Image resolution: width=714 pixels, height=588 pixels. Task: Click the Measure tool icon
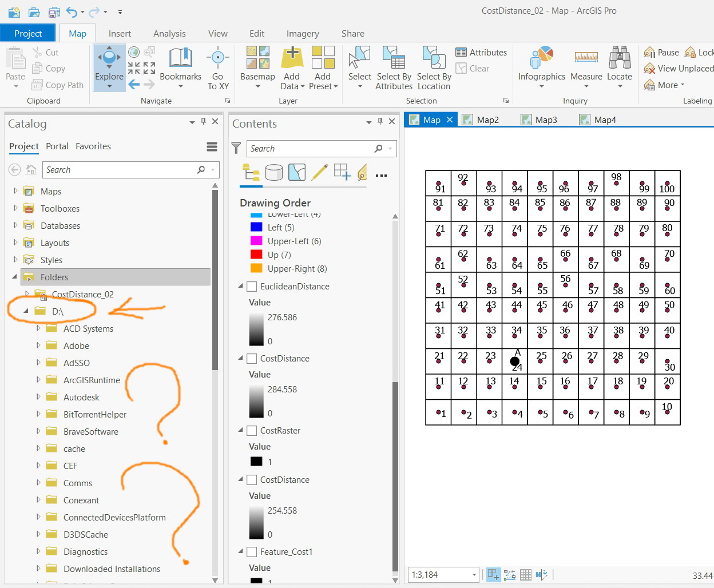pos(586,57)
